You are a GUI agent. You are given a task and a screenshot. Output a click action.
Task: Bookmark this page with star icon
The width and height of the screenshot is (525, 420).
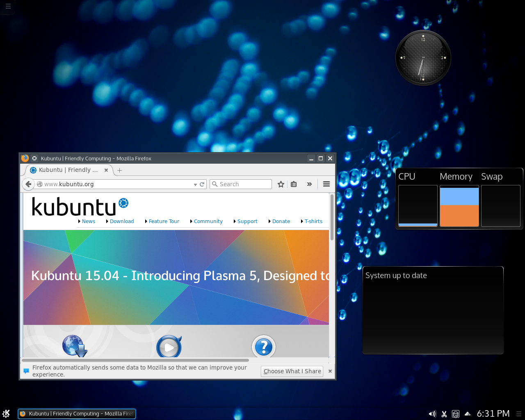click(x=281, y=184)
